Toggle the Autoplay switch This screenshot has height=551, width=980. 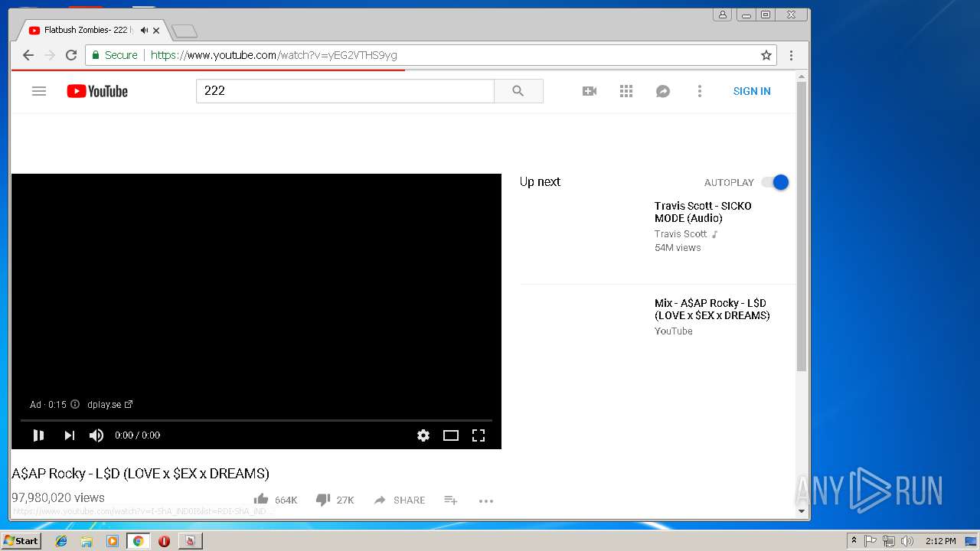(776, 182)
